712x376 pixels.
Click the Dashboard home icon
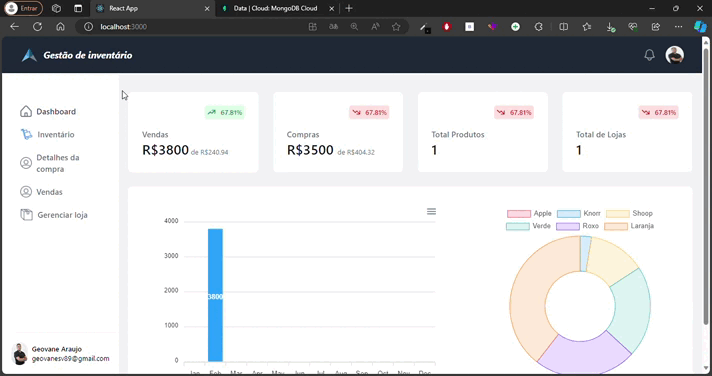click(x=26, y=111)
